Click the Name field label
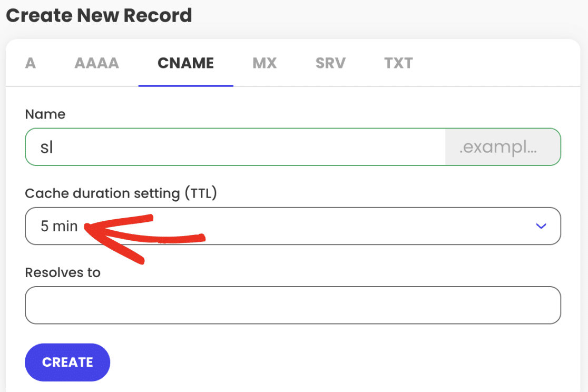Screen dimensions: 588x392 tap(45, 114)
